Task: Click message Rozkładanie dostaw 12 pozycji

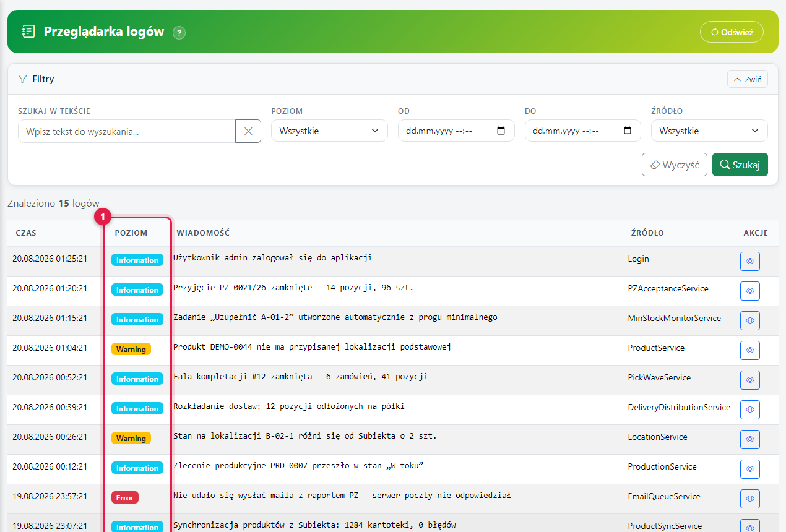Action: pyautogui.click(x=289, y=406)
